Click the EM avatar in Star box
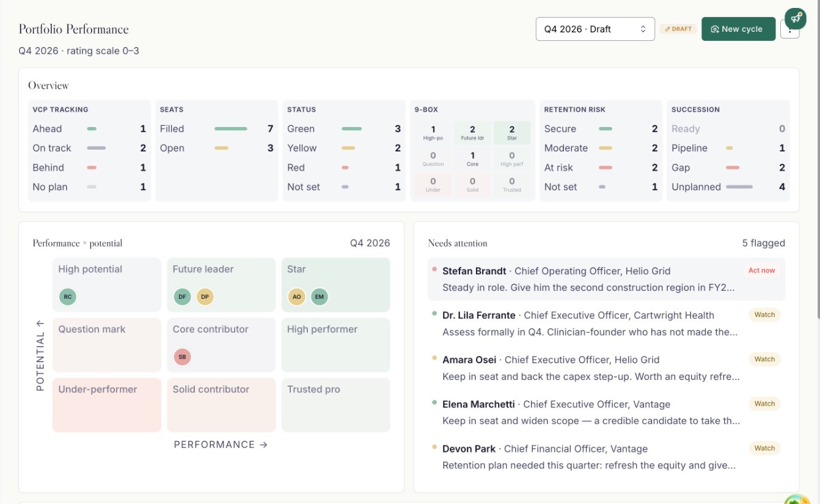Image resolution: width=820 pixels, height=504 pixels. tap(319, 297)
